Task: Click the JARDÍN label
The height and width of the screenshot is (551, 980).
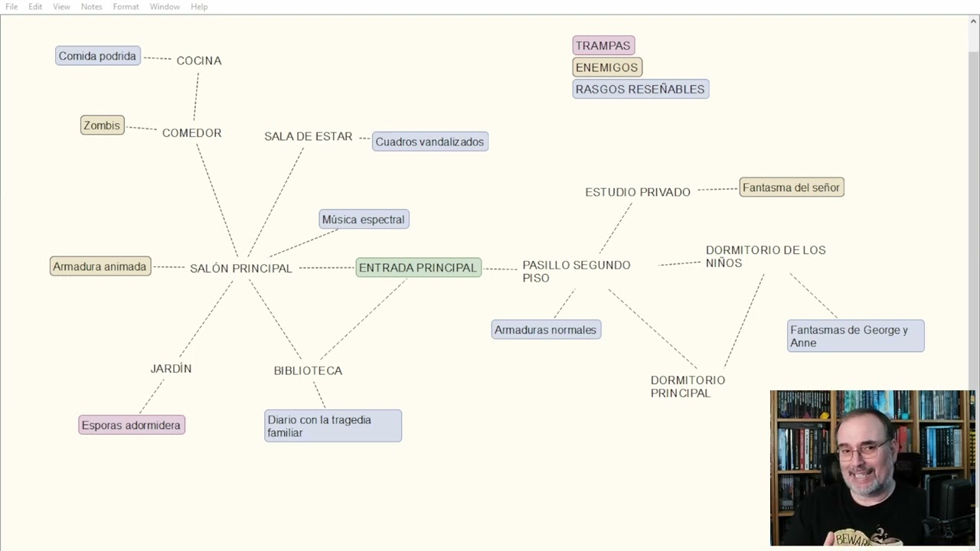Action: [171, 369]
